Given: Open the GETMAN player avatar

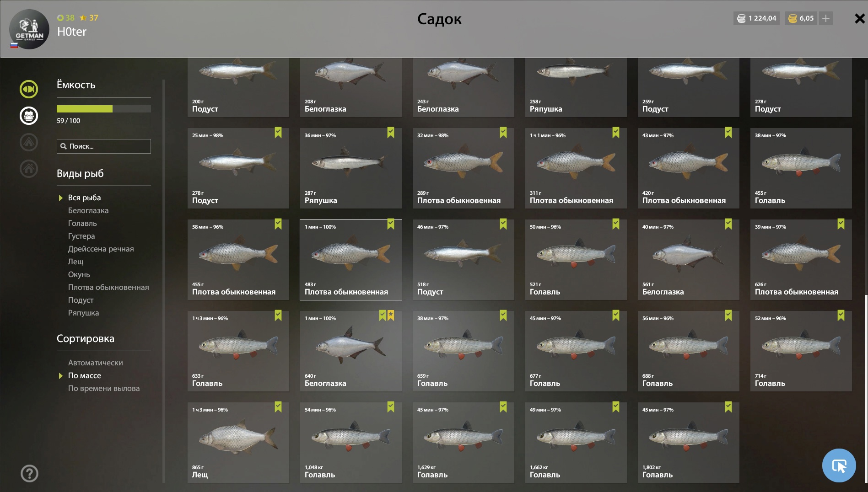Looking at the screenshot, I should coord(29,29).
